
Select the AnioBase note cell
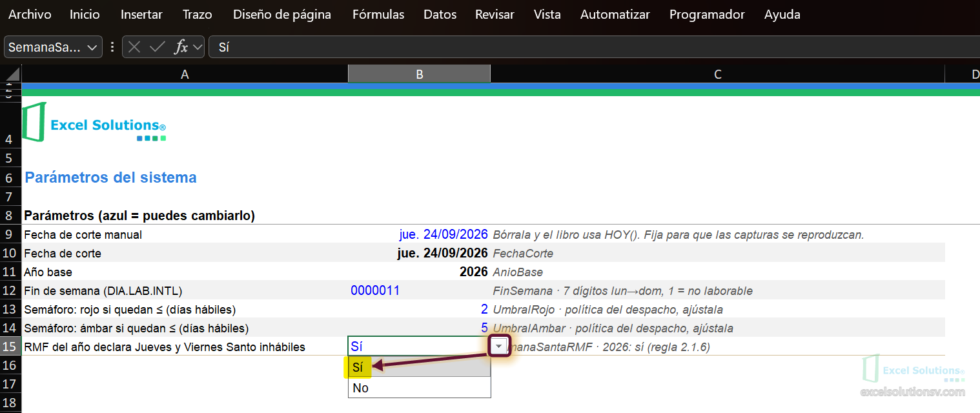pyautogui.click(x=717, y=272)
